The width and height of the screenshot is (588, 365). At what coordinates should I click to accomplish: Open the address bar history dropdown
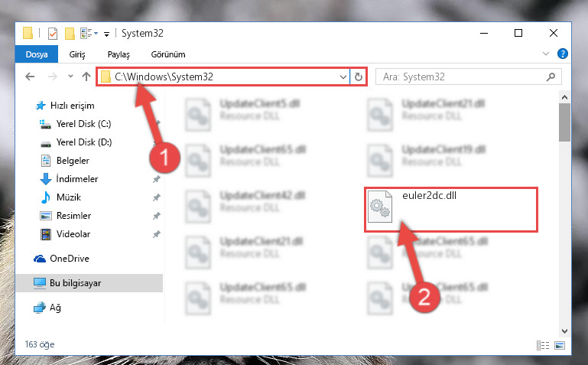click(x=343, y=77)
